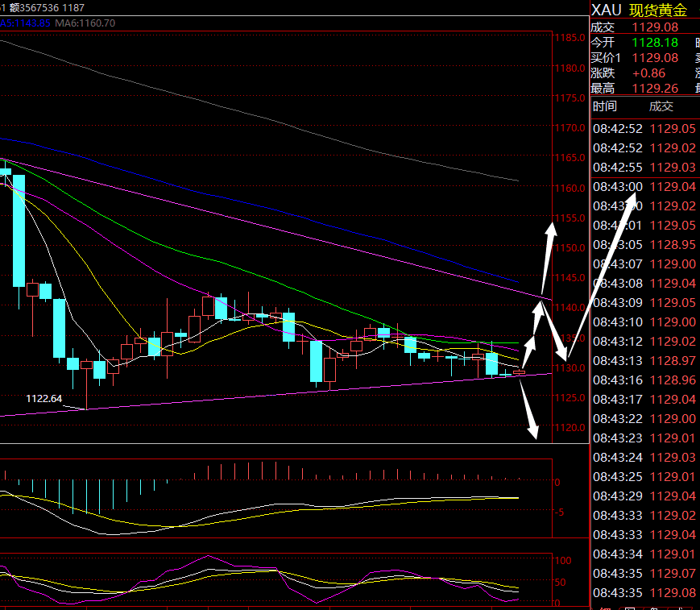
Task: Click the MA6:1160.70 moving average label
Action: [x=85, y=23]
